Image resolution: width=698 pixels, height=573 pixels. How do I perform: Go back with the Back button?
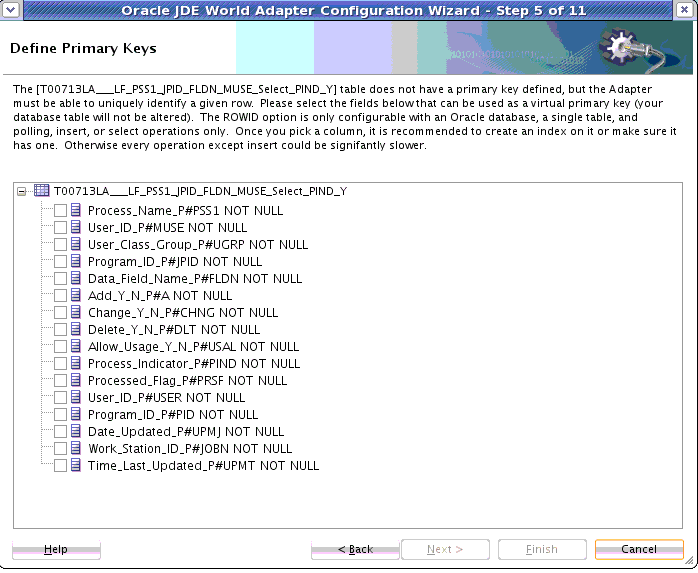(355, 549)
